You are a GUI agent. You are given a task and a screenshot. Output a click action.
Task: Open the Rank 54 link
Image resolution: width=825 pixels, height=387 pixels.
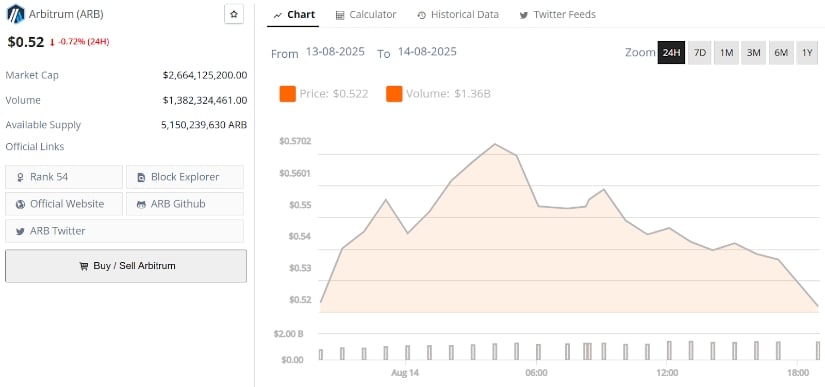[x=64, y=177]
